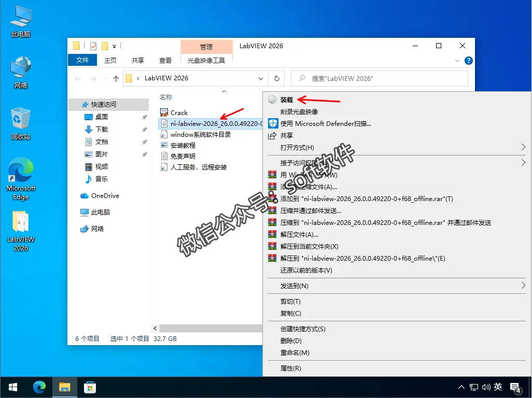Click the File Explorer taskbar icon
The height and width of the screenshot is (398, 532).
(64, 387)
